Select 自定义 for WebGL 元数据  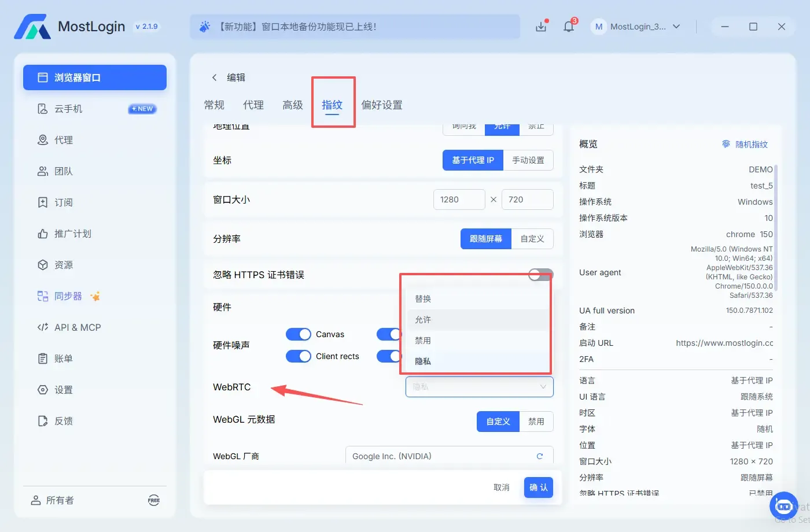[x=498, y=422]
